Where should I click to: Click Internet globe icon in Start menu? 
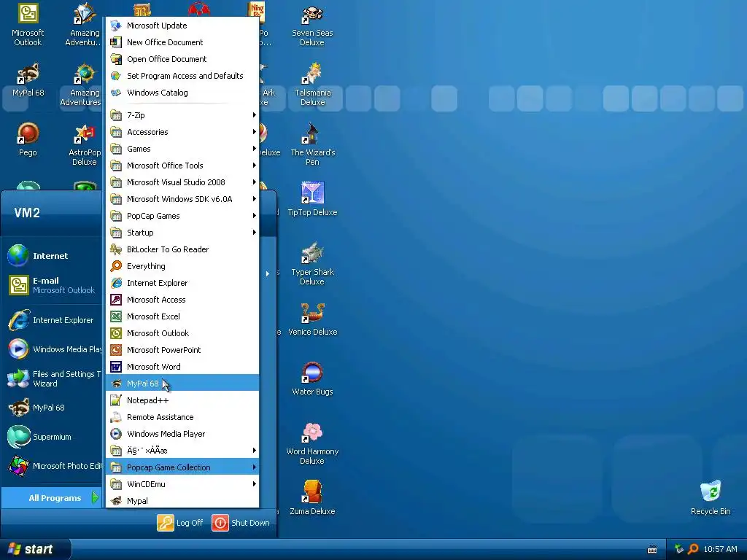pyautogui.click(x=18, y=256)
